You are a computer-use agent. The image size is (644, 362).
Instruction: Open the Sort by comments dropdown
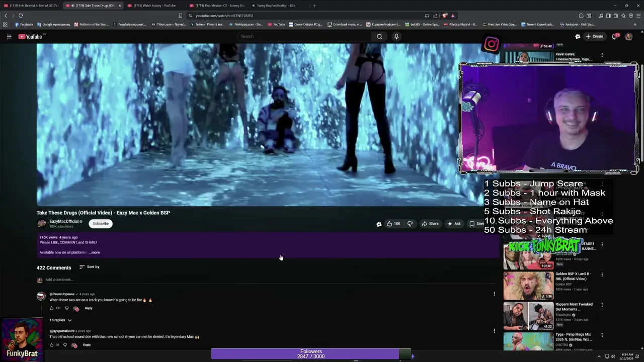click(90, 267)
